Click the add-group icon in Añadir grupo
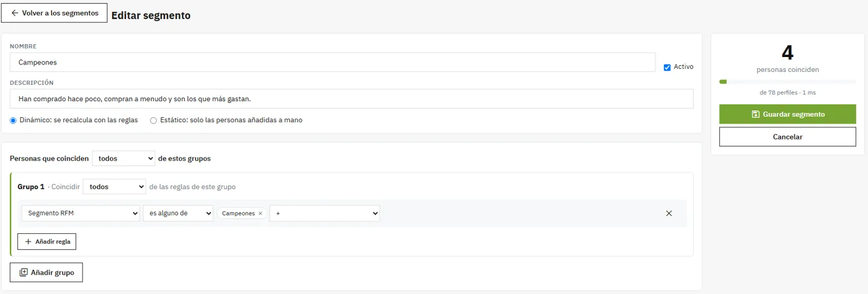Screen dimensions: 868x294 pyautogui.click(x=24, y=272)
